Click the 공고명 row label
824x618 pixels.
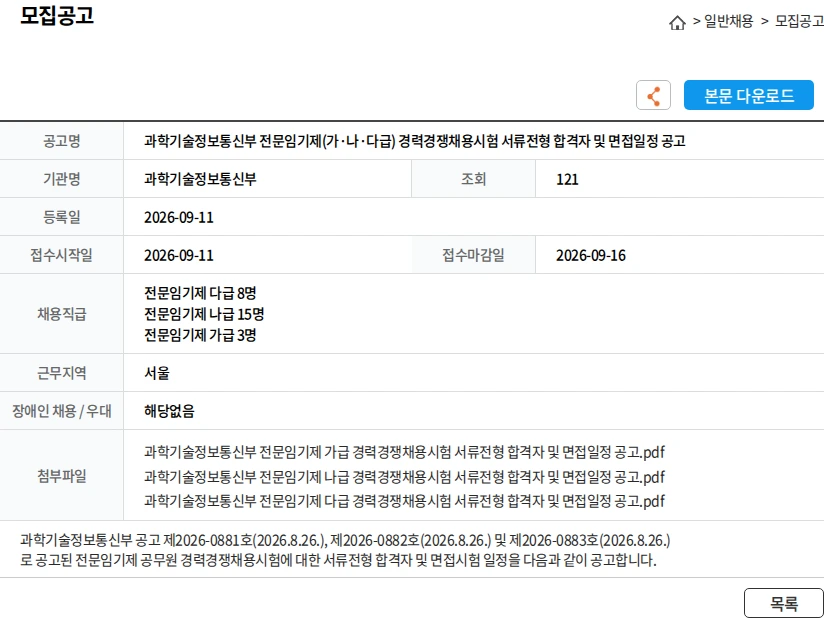coord(61,141)
